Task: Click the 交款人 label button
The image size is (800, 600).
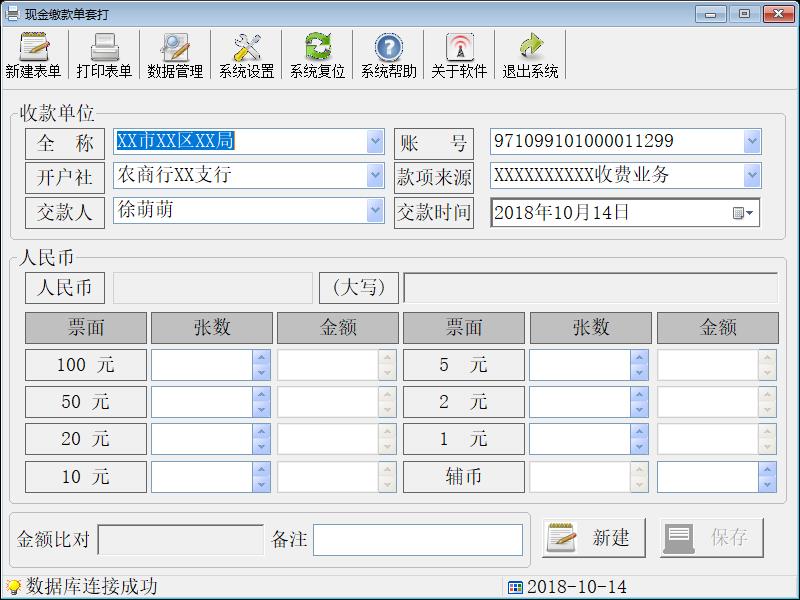Action: point(65,212)
